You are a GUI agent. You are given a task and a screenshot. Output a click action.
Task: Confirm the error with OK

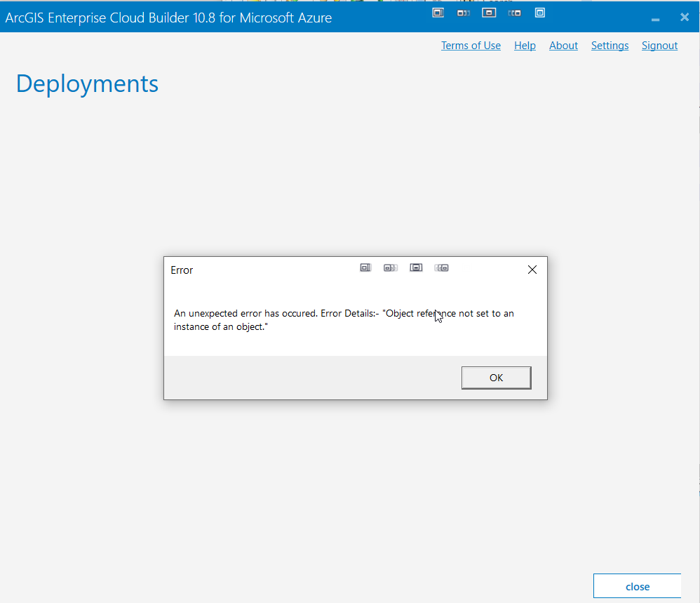coord(497,378)
